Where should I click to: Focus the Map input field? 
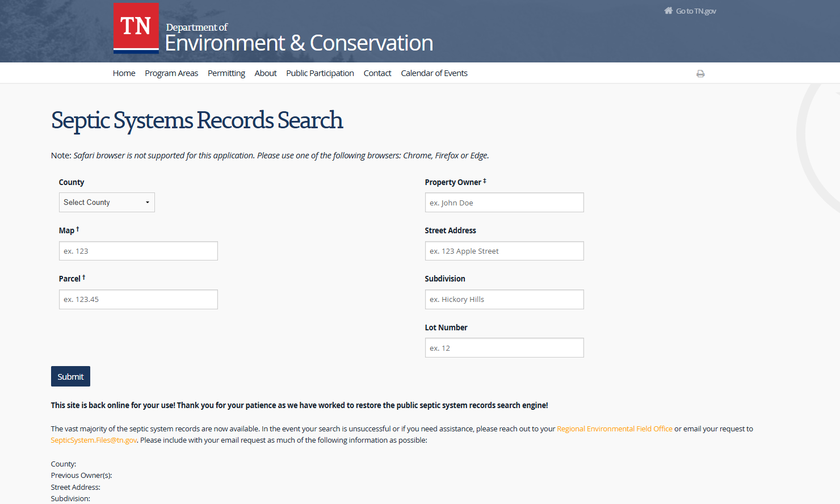(x=138, y=251)
